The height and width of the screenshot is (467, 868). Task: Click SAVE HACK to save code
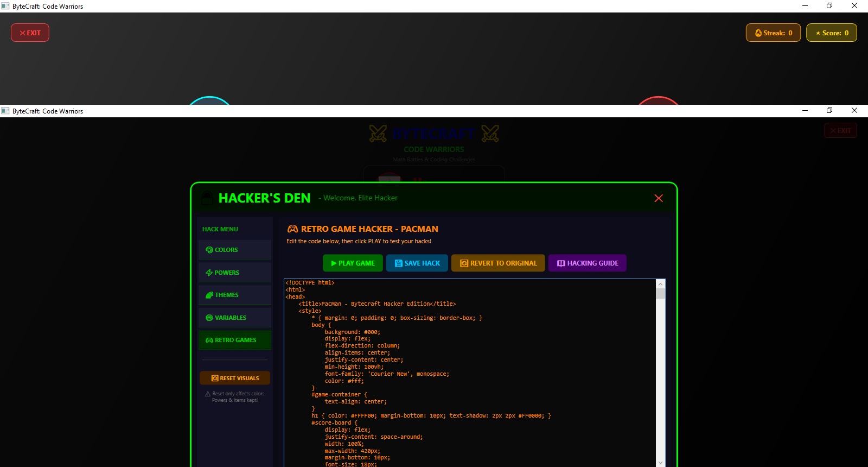pyautogui.click(x=417, y=263)
